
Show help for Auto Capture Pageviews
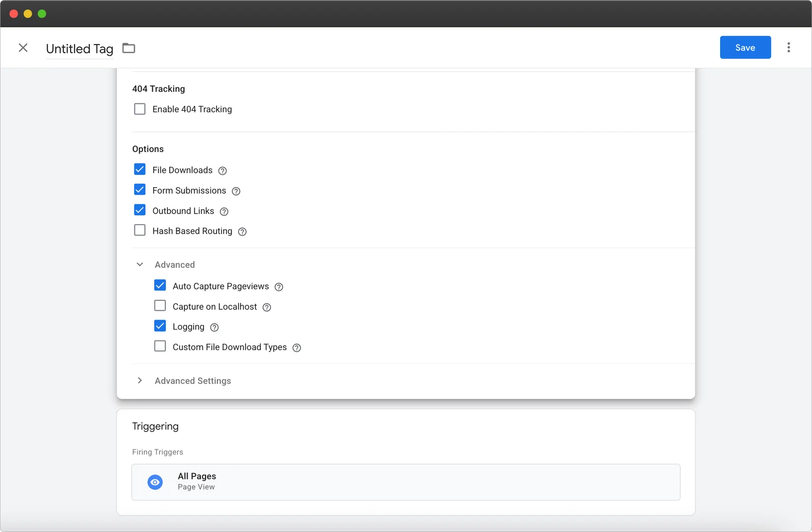coord(279,287)
